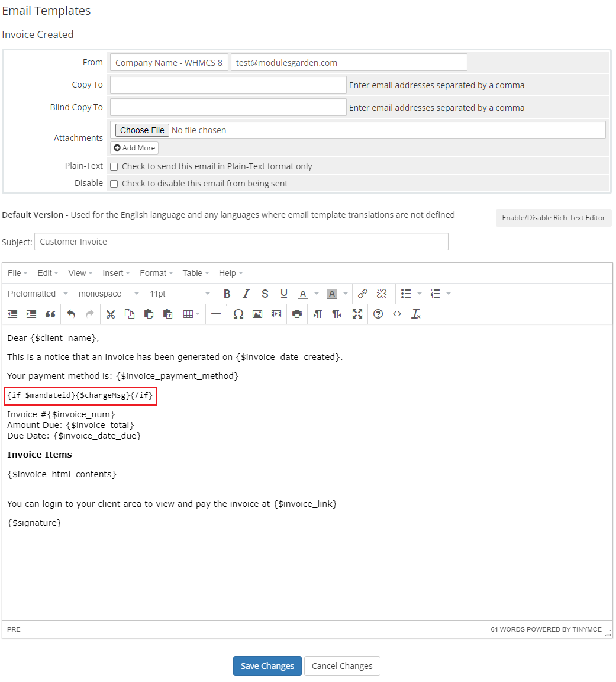Check the Plain-Text format only checkbox
This screenshot has width=616, height=682.
pos(114,166)
